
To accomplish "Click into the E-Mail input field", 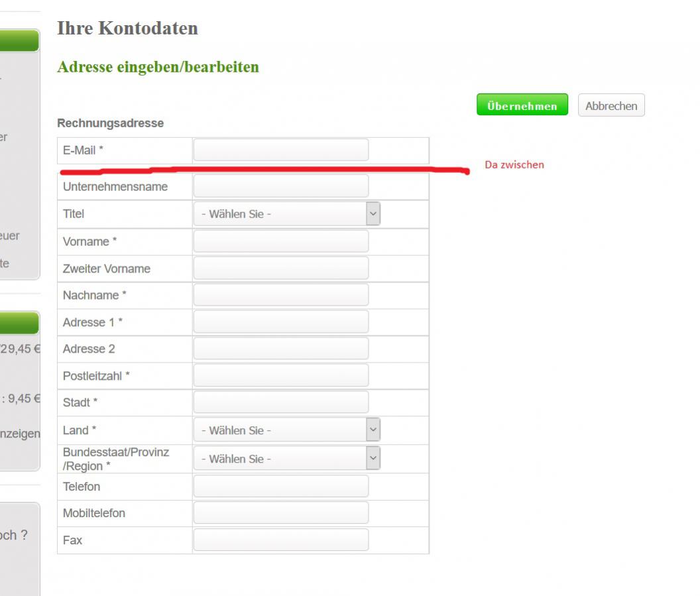I will [280, 150].
